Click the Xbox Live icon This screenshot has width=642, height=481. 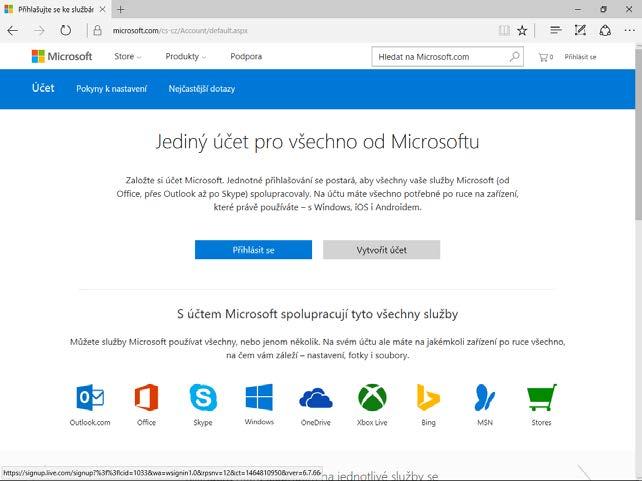372,397
